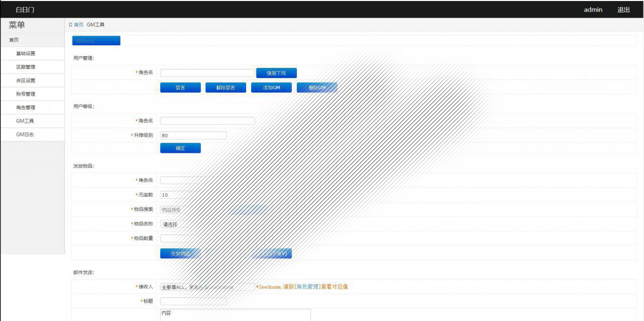Open 合区设置 in the sidebar menu
Screen dimensions: 644x321
coord(32,81)
